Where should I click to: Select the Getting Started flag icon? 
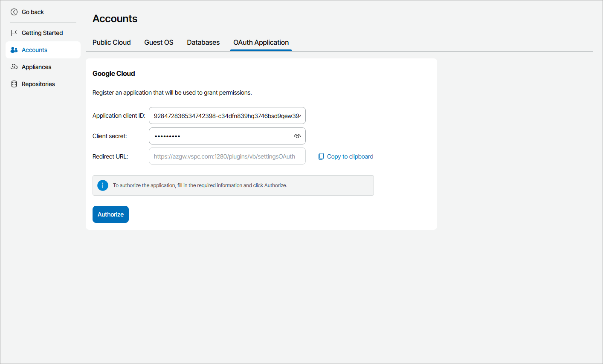coord(14,32)
